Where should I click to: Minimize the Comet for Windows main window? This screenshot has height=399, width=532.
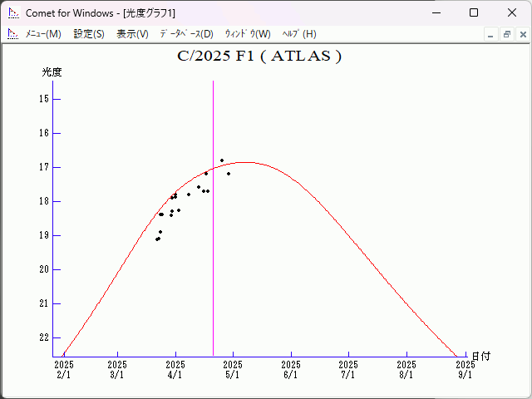[435, 12]
